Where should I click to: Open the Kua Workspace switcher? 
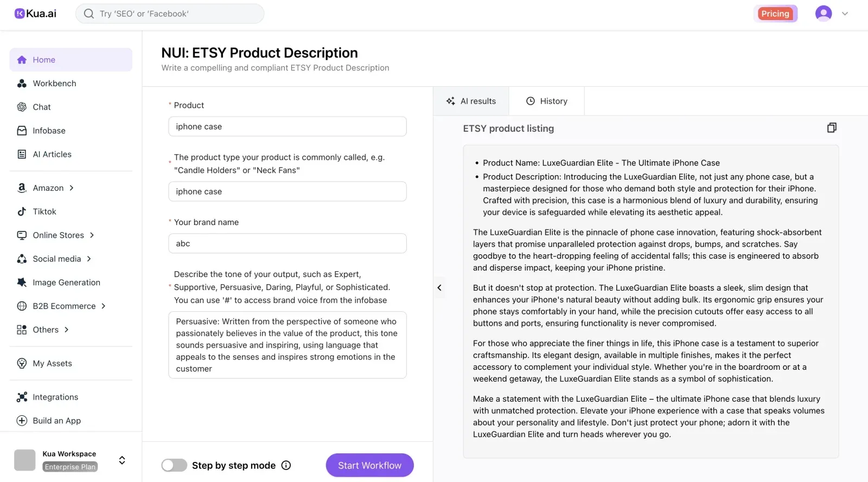[x=122, y=460]
